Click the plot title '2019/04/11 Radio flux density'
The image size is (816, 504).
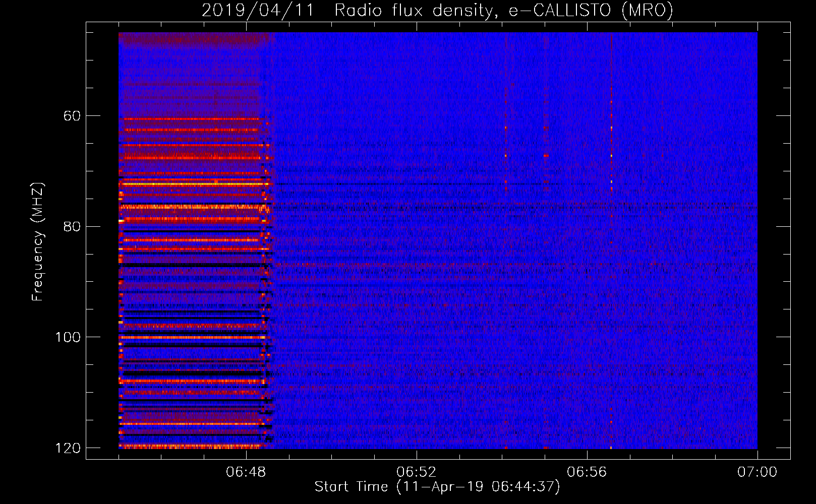(x=437, y=10)
